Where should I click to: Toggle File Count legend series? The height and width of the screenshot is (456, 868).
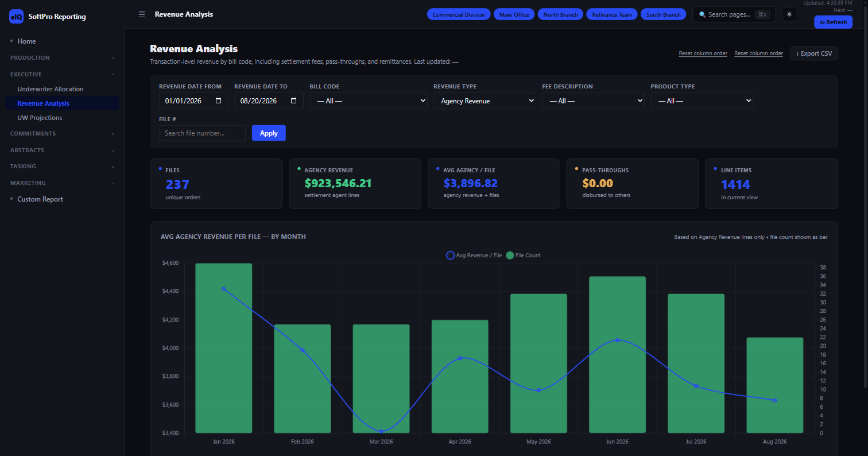pos(523,256)
